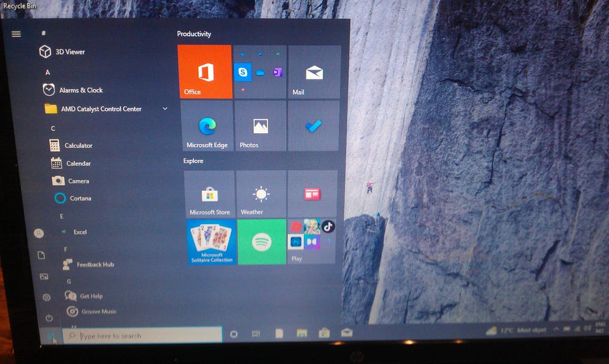Open the green Spotify tile
This screenshot has height=364, width=609.
(261, 242)
